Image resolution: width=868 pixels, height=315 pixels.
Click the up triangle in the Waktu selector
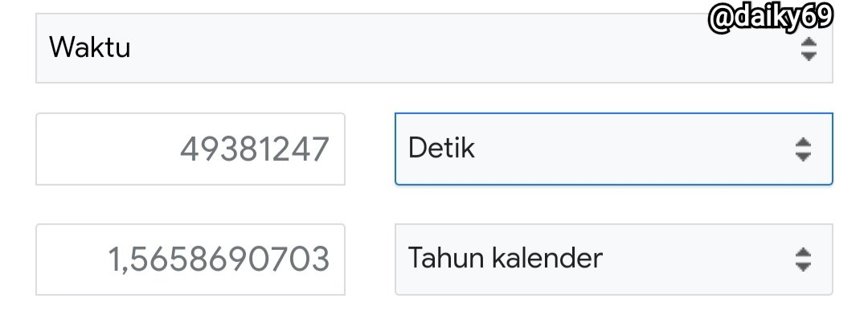tap(809, 42)
